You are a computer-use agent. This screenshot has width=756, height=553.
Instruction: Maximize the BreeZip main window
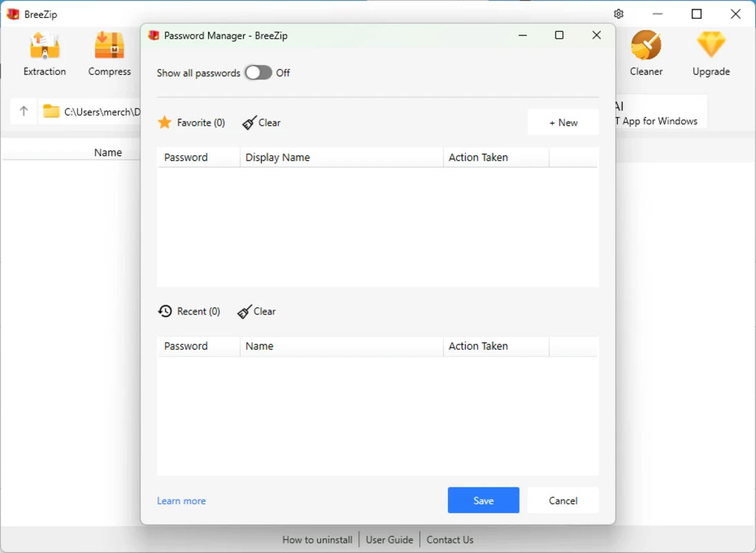coord(696,14)
